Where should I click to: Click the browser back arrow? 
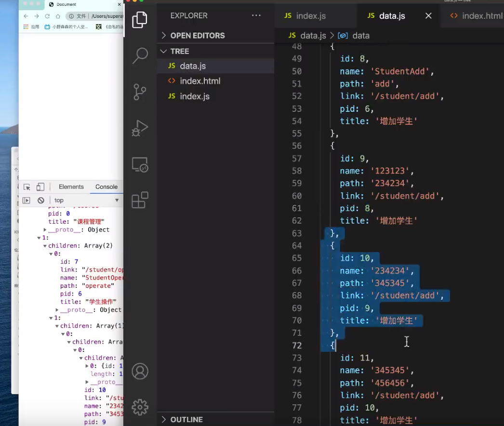(26, 16)
